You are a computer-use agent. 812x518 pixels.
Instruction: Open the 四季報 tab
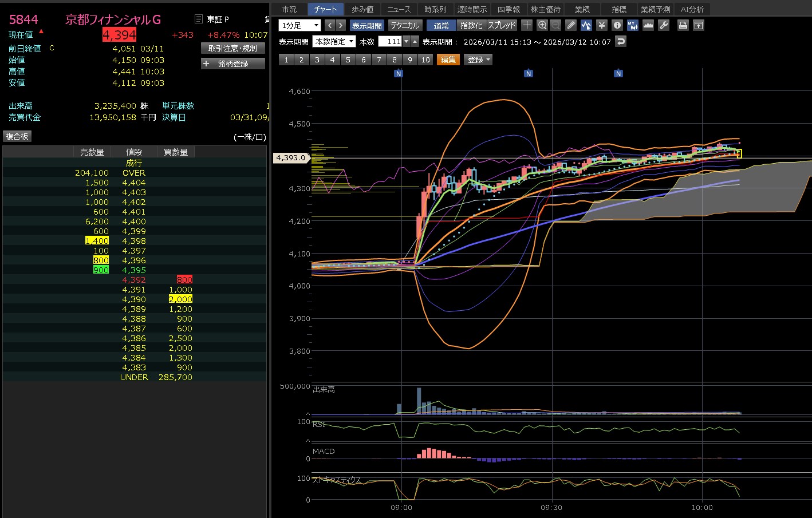click(x=509, y=9)
